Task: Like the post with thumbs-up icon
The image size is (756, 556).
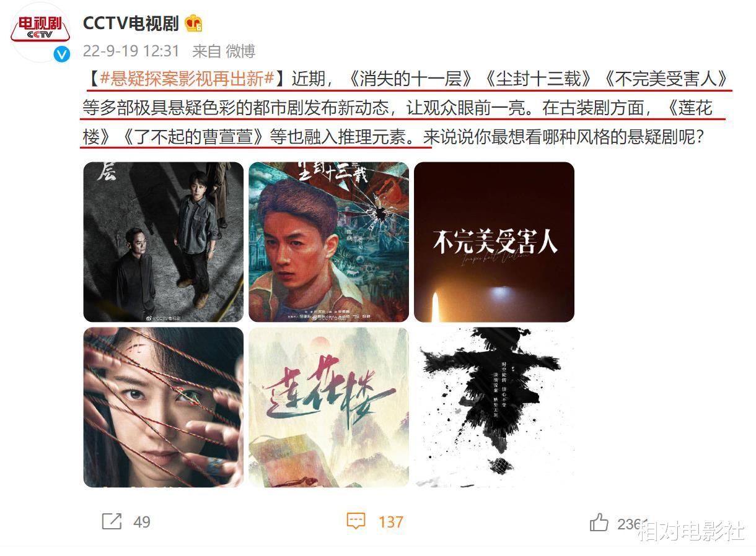Action: click(x=599, y=523)
